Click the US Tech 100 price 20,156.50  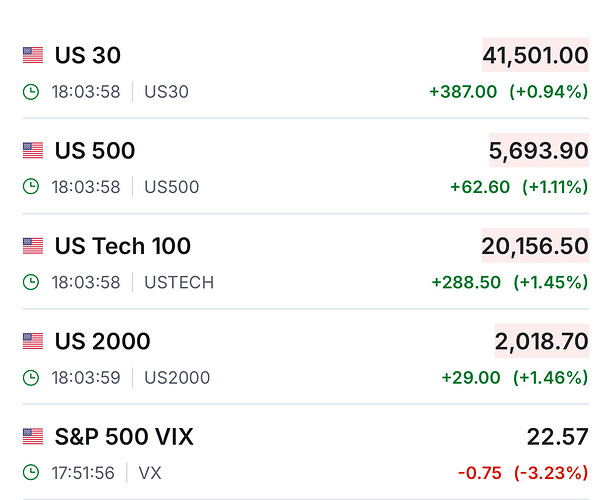point(535,246)
